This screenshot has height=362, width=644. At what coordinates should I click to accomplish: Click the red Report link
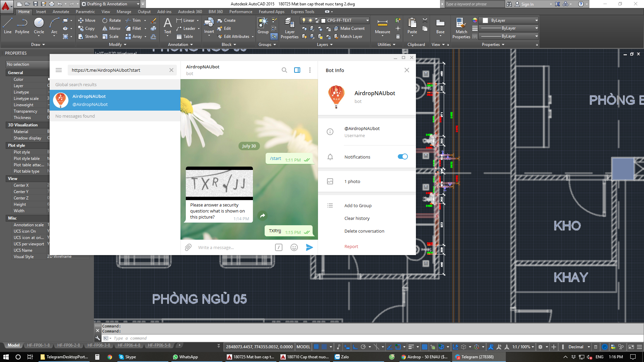(x=351, y=246)
